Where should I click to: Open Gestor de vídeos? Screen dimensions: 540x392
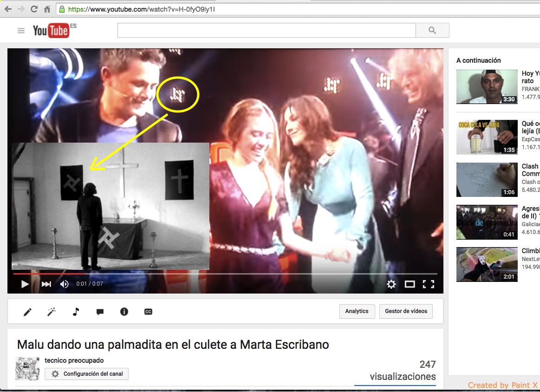pos(406,311)
